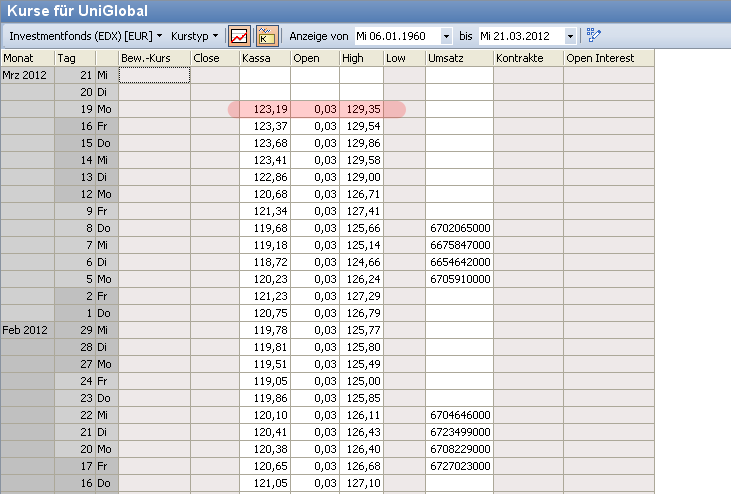Image resolution: width=731 pixels, height=494 pixels.
Task: Click the Feb 2012 month row label
Action: pyautogui.click(x=26, y=330)
